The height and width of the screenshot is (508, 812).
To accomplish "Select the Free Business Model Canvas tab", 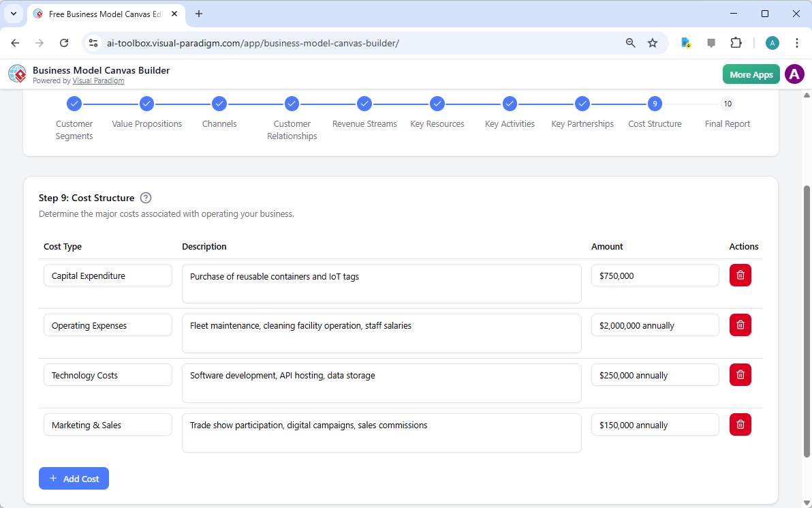I will (102, 14).
